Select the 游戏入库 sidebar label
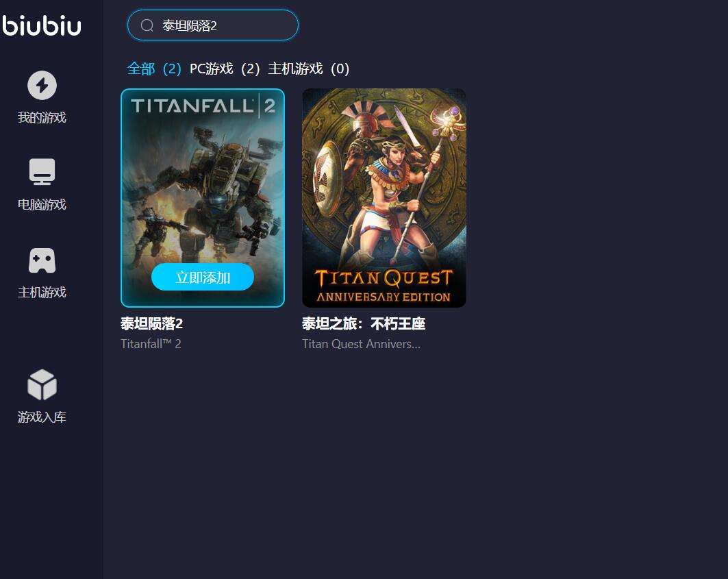Viewport: 728px width, 579px height. [42, 417]
